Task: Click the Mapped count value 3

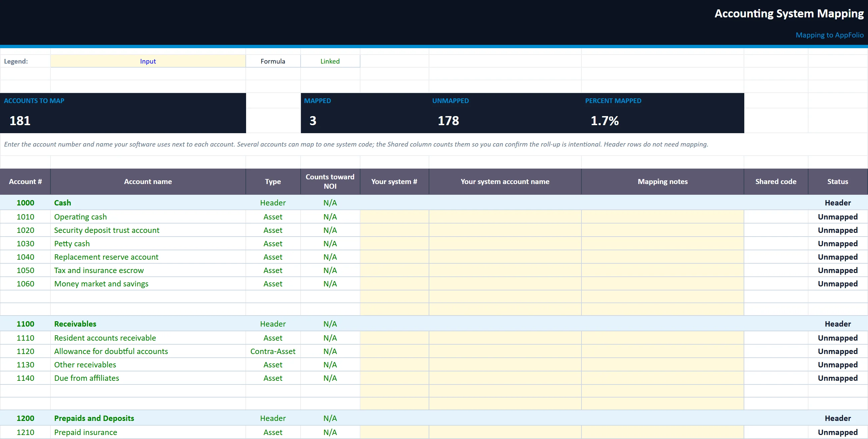Action: click(313, 121)
